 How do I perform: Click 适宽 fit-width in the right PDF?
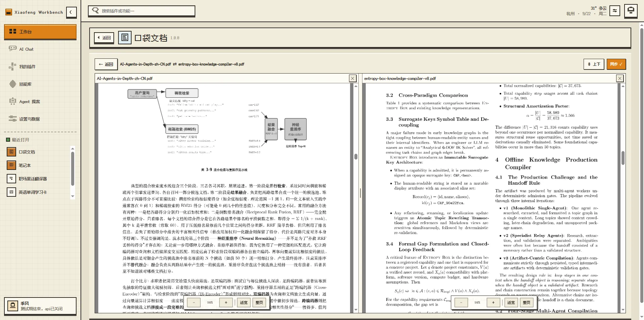(511, 303)
